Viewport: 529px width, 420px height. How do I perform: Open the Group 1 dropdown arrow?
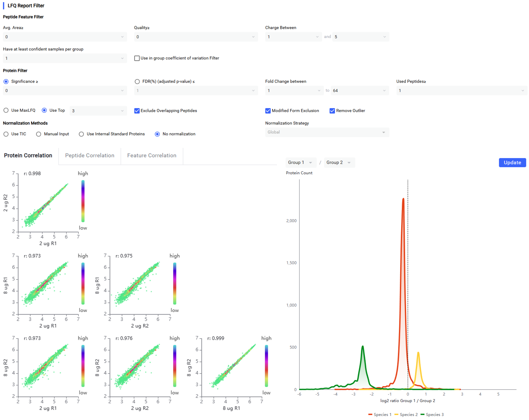pyautogui.click(x=311, y=163)
